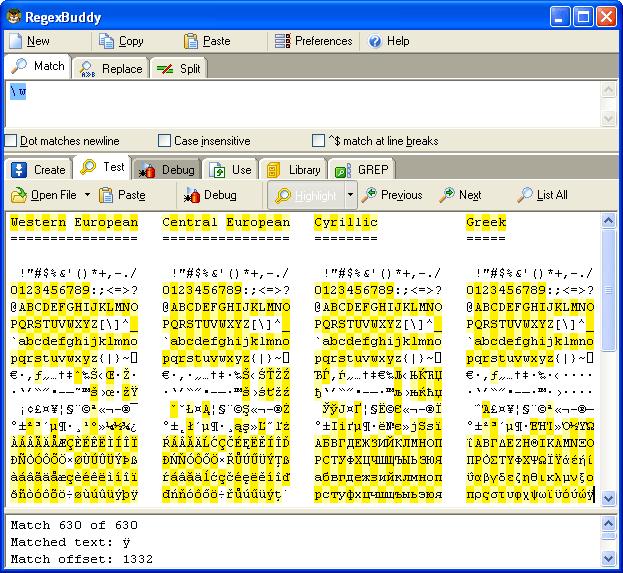This screenshot has height=573, width=623.
Task: Click the Debug tab bug icon
Action: [147, 170]
